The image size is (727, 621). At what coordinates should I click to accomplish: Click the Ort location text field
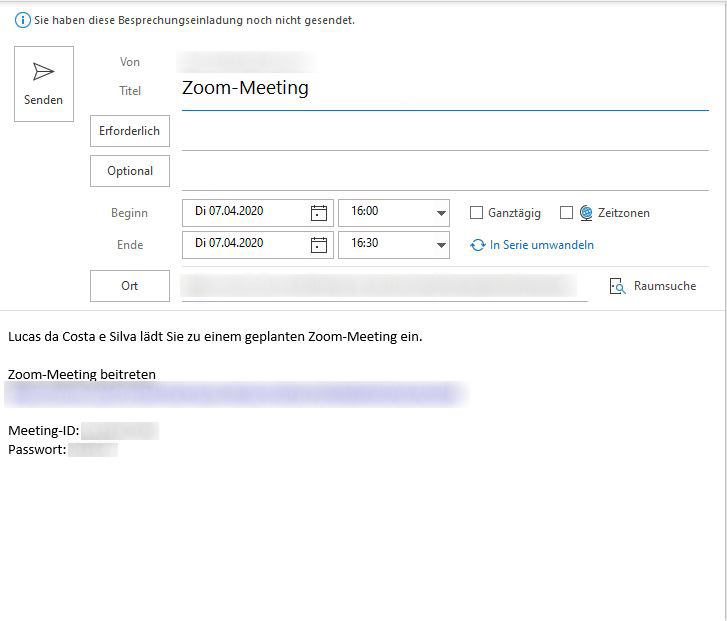(x=384, y=286)
